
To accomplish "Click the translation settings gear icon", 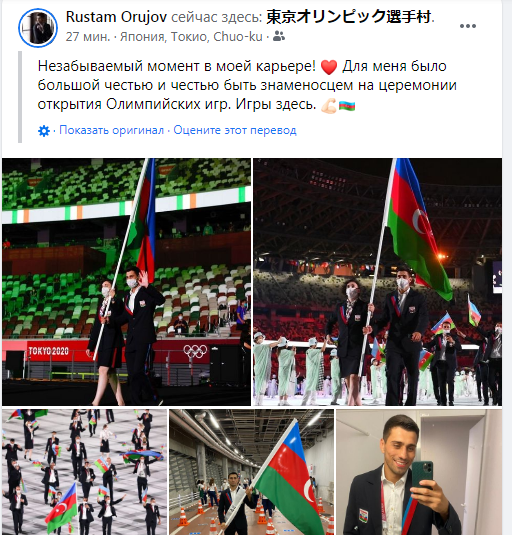I will 44,131.
